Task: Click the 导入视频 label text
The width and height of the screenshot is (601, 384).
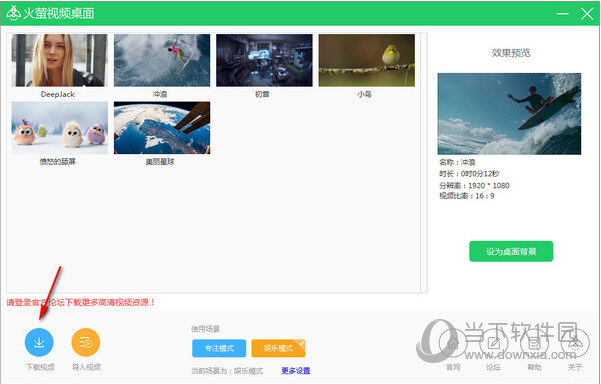Action: 86,367
